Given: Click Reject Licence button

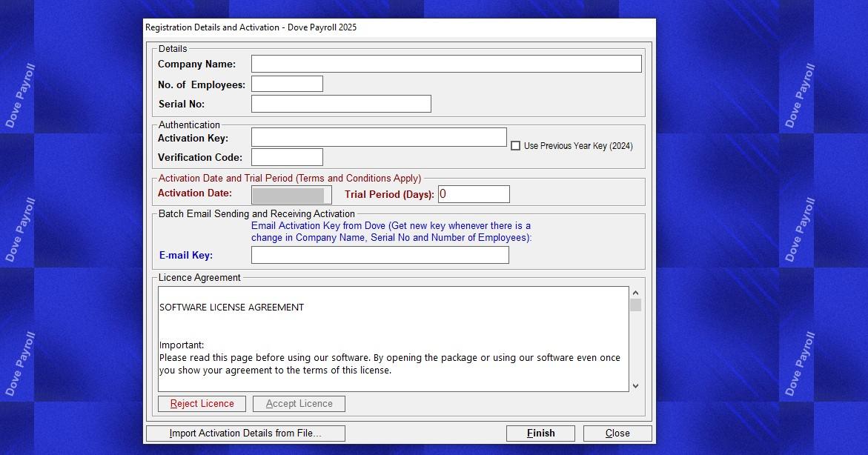Looking at the screenshot, I should pyautogui.click(x=202, y=404).
